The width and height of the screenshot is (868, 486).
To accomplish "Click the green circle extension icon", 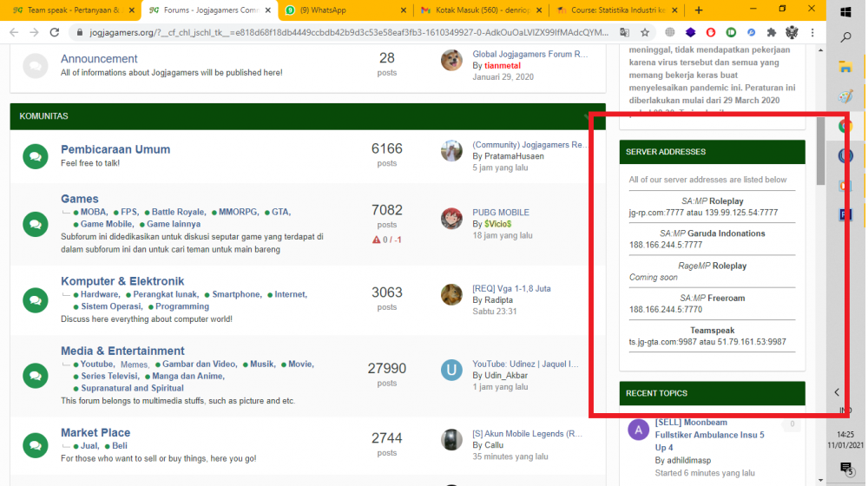I will [x=731, y=33].
